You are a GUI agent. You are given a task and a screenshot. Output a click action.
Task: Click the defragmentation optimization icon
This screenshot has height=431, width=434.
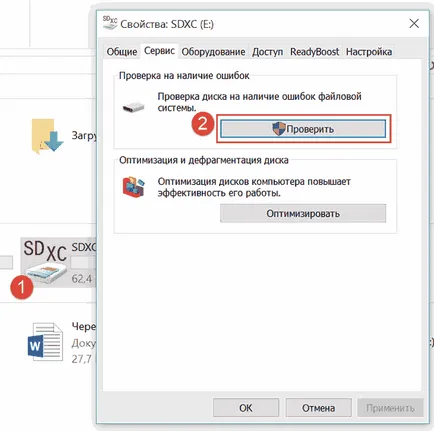click(x=134, y=187)
